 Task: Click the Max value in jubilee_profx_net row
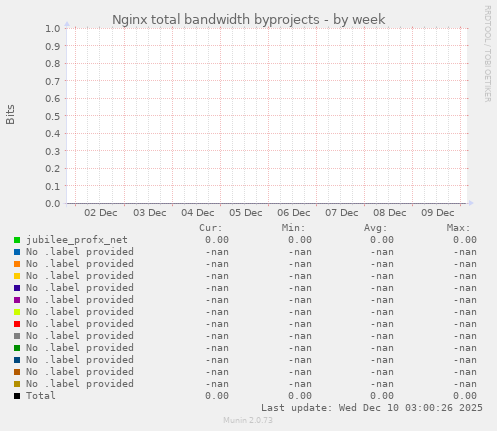coord(465,240)
